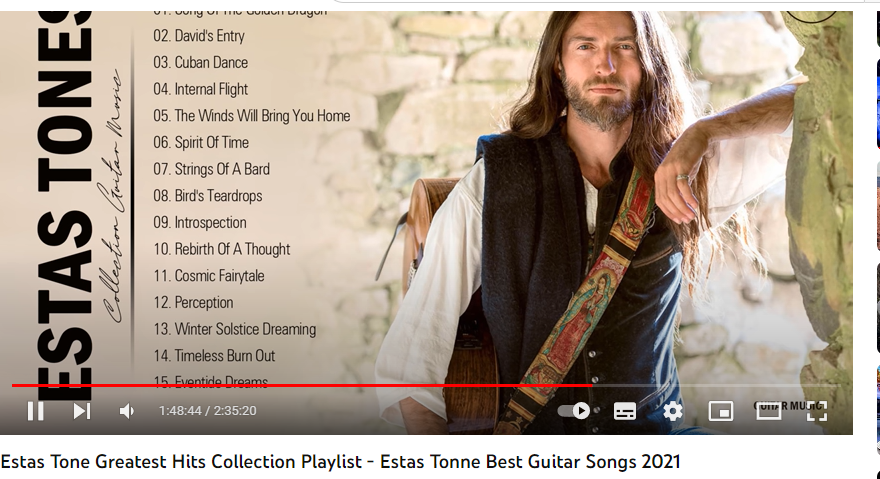Skip to the next video
880x479 pixels.
tap(81, 411)
